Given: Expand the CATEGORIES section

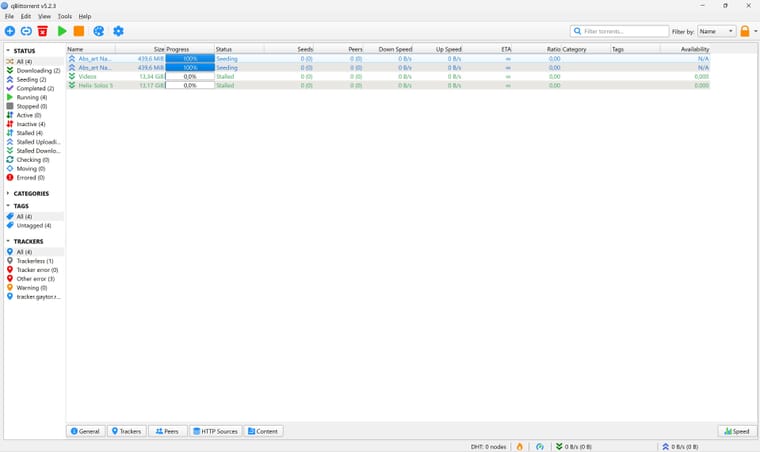Looking at the screenshot, I should coord(8,193).
